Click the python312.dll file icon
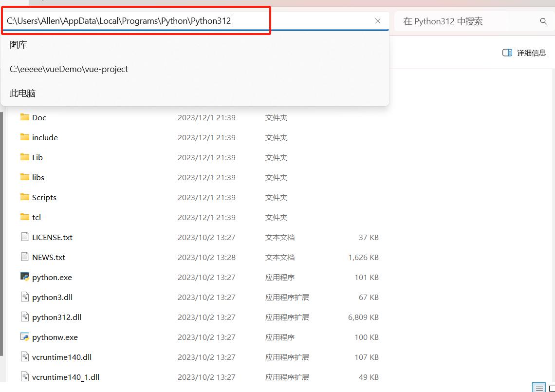The width and height of the screenshot is (555, 392). click(x=25, y=317)
